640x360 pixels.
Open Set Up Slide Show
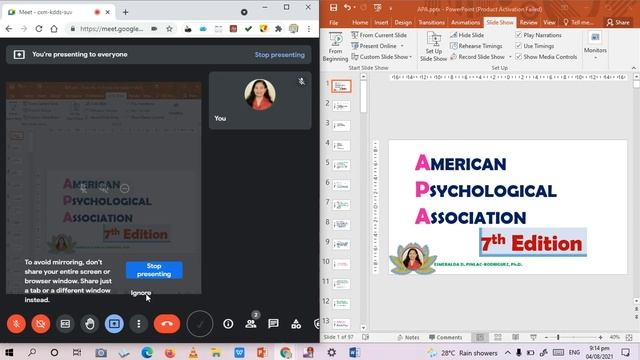tap(433, 47)
